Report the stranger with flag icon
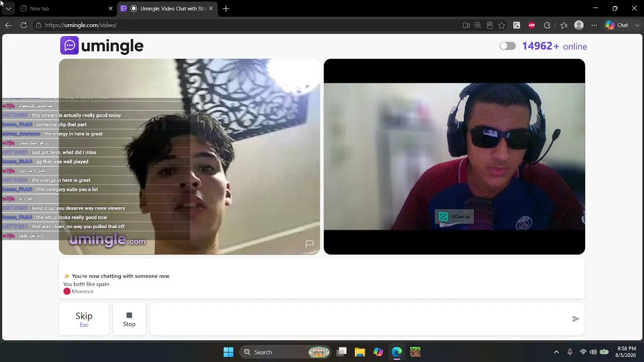The height and width of the screenshot is (362, 644). 309,244
